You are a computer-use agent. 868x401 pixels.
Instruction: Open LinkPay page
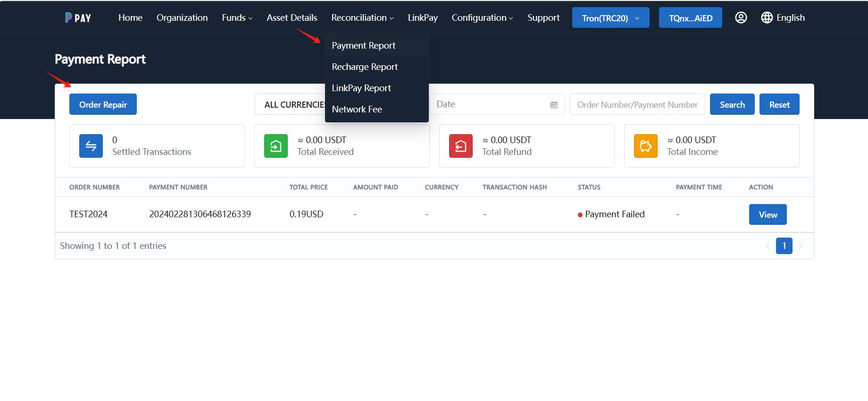click(423, 17)
